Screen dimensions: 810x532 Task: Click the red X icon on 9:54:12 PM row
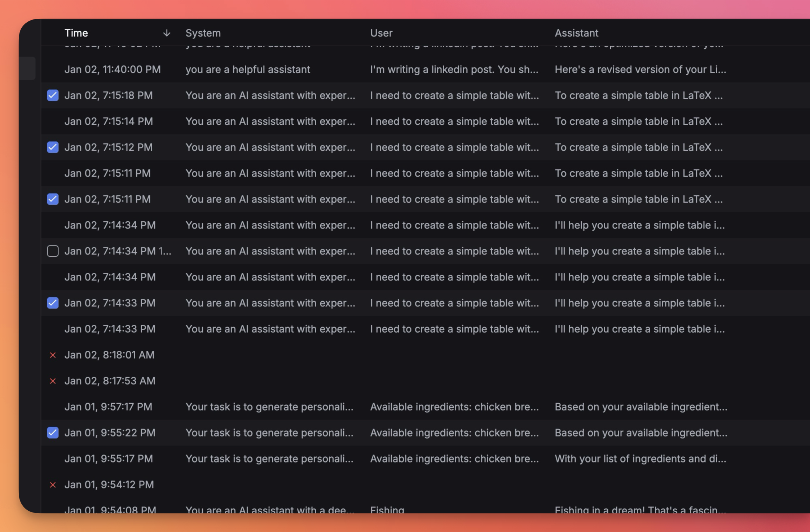point(53,485)
